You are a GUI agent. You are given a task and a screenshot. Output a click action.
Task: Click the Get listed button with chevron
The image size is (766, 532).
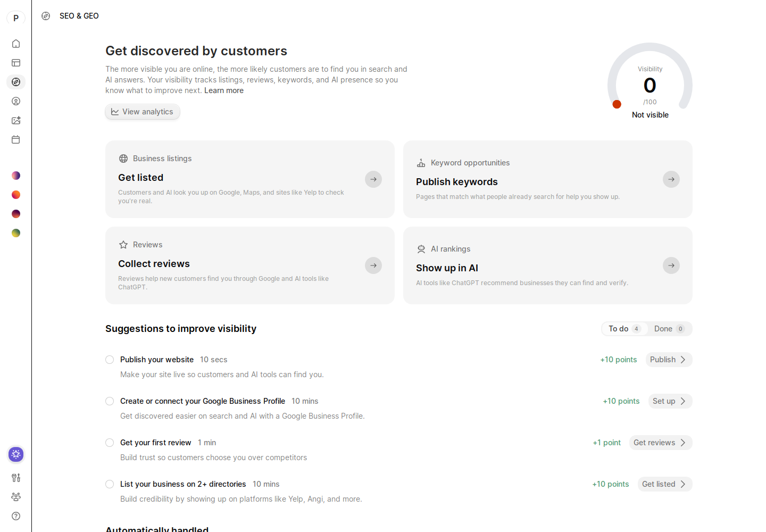[x=665, y=484]
